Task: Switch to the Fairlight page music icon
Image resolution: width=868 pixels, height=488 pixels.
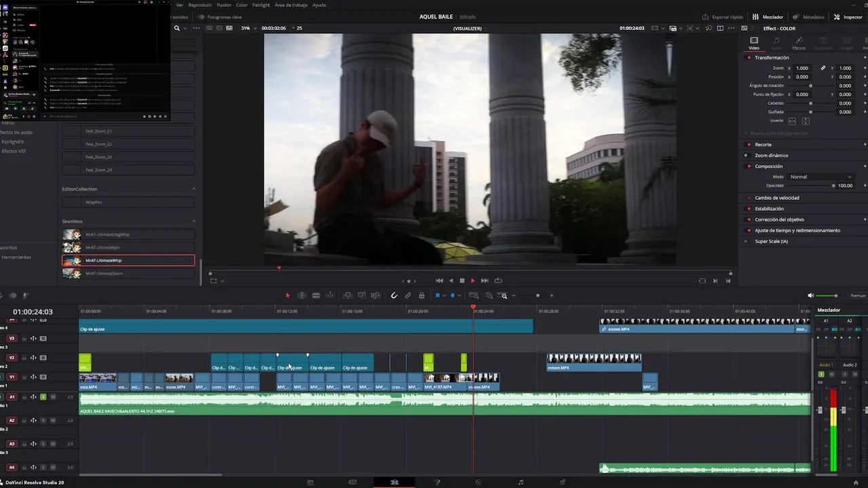Action: click(x=521, y=482)
